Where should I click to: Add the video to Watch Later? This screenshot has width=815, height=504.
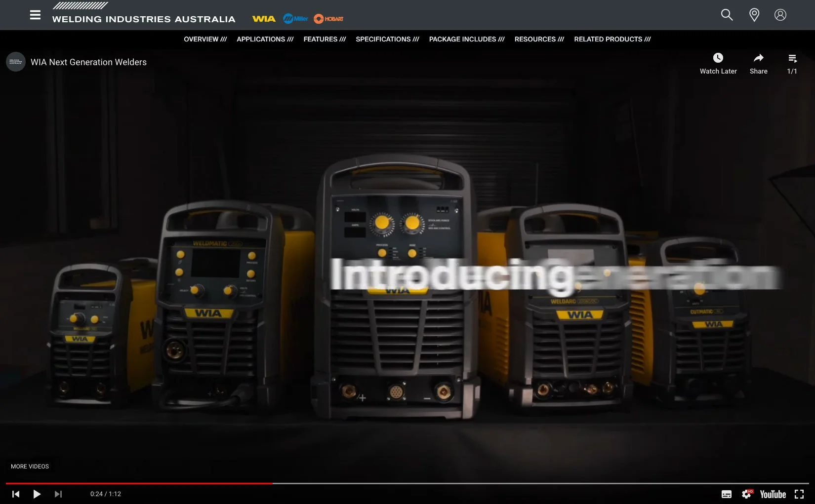tap(718, 64)
